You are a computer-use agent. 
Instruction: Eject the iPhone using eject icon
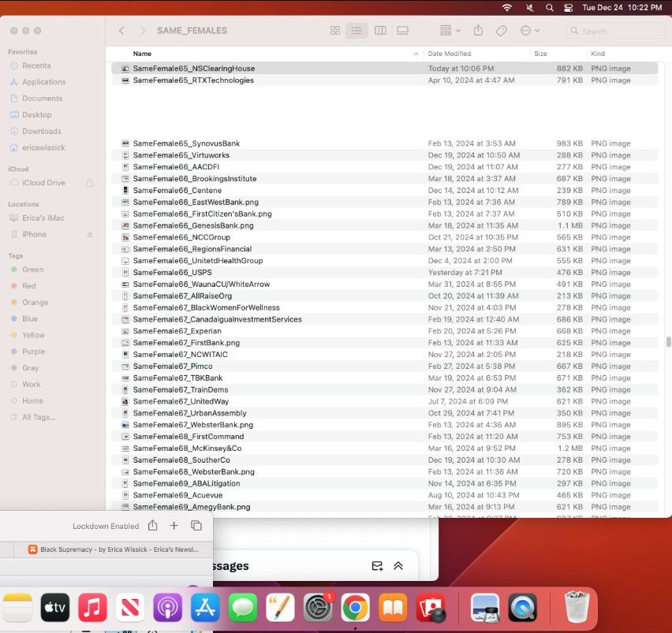click(x=90, y=234)
